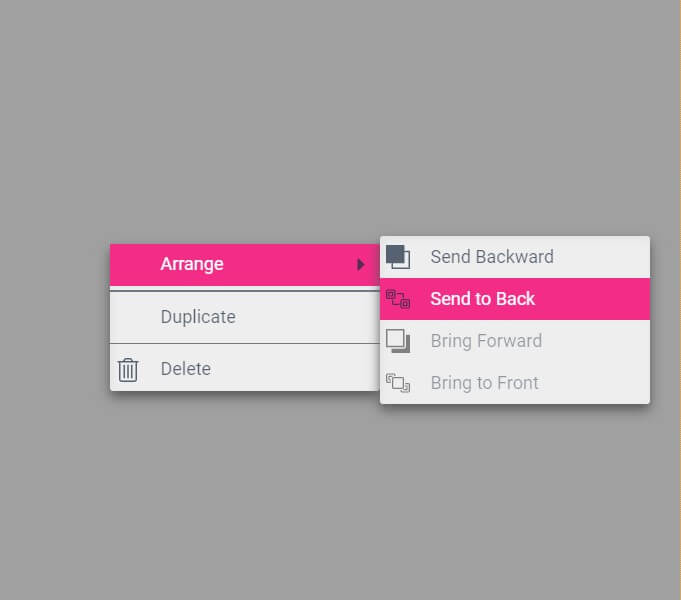The width and height of the screenshot is (681, 600).
Task: Click the thin vertical edge line at right
Action: tap(679, 300)
